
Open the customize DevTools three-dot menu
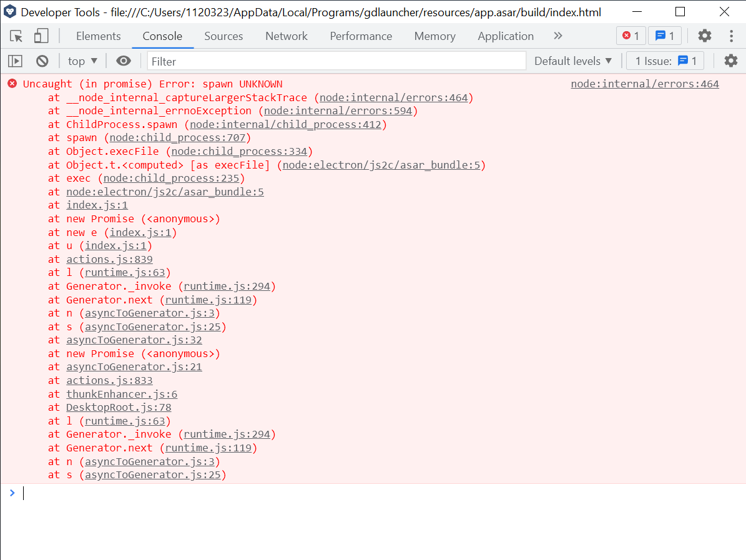click(x=731, y=36)
